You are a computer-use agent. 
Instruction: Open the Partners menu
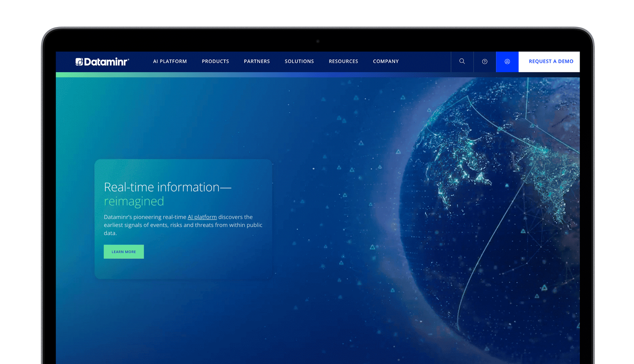257,61
